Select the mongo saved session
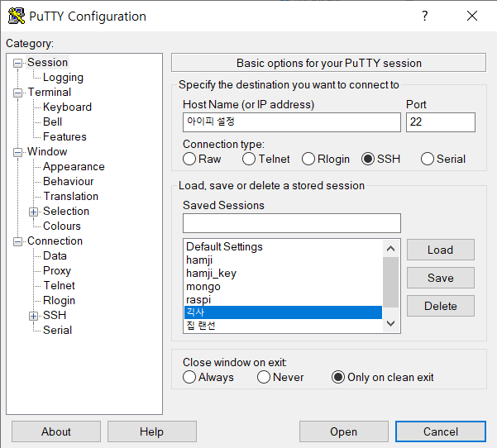This screenshot has height=448, width=497. pyautogui.click(x=283, y=287)
